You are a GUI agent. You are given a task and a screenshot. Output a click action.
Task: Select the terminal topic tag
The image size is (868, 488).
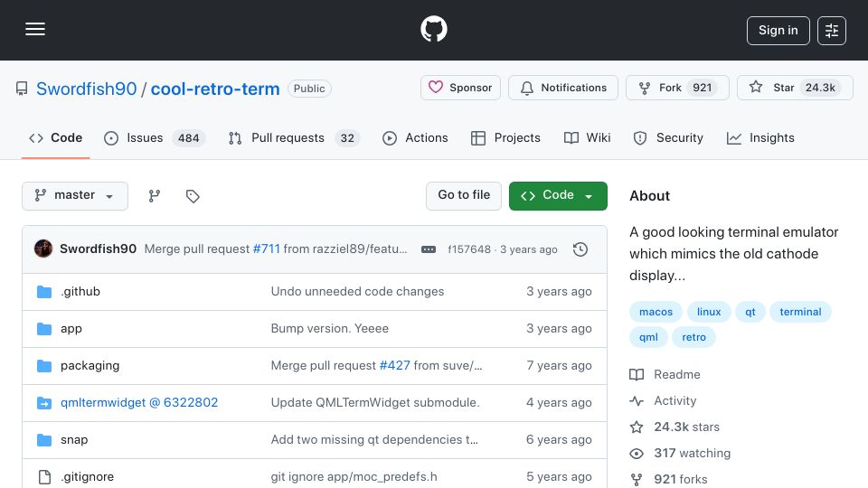800,312
